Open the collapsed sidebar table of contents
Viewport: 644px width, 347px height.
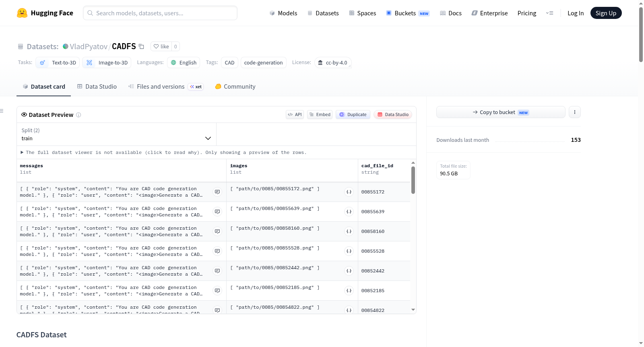(x=2, y=111)
